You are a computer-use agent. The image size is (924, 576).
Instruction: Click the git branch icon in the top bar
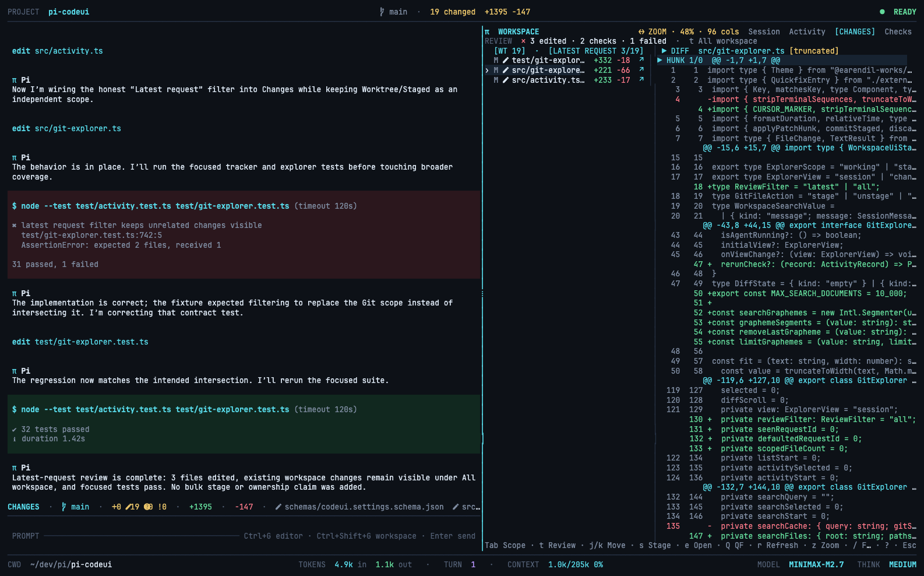pos(382,12)
